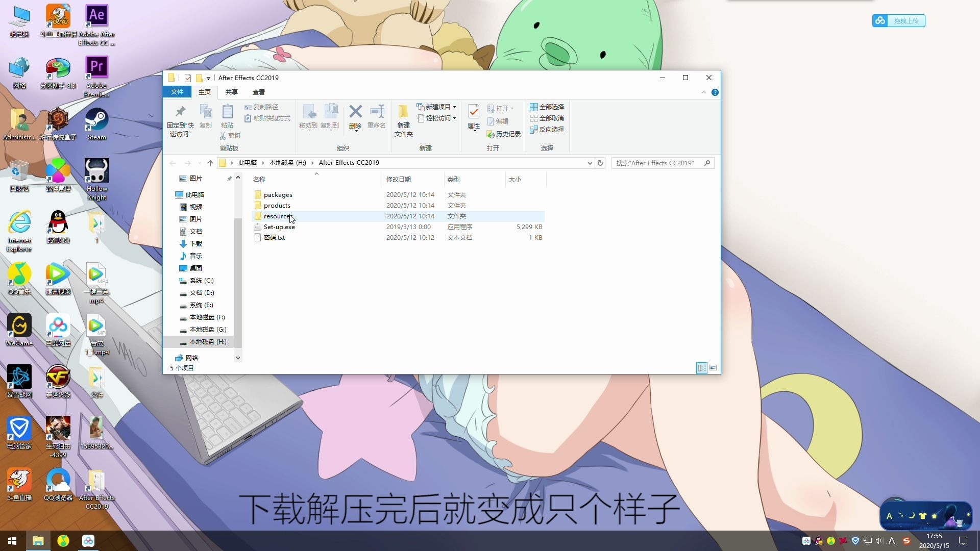The width and height of the screenshot is (980, 551).
Task: Select Adobe Premiere desktop icon
Action: point(96,77)
